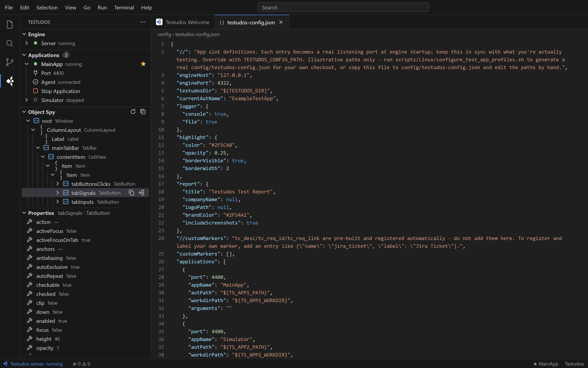The image size is (588, 368).
Task: Click the root Window object icon
Action: point(36,121)
